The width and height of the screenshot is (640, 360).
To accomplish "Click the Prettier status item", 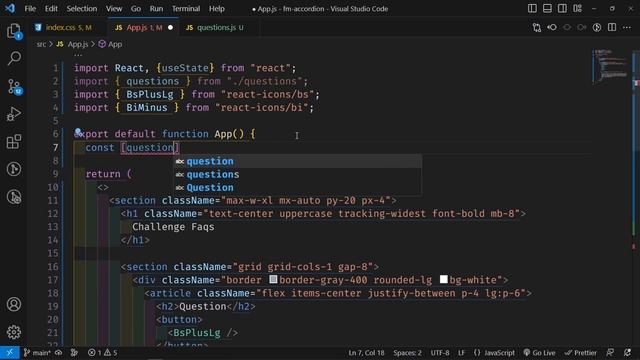I will 580,353.
